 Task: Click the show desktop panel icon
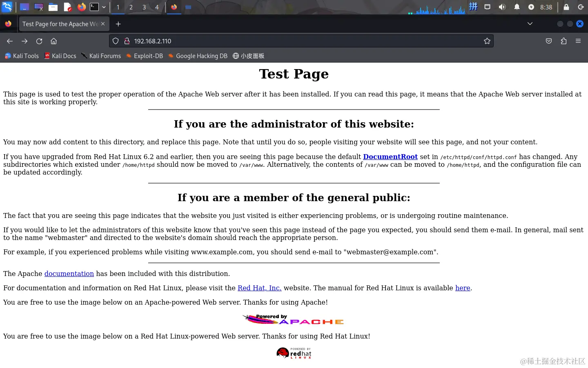click(x=24, y=7)
